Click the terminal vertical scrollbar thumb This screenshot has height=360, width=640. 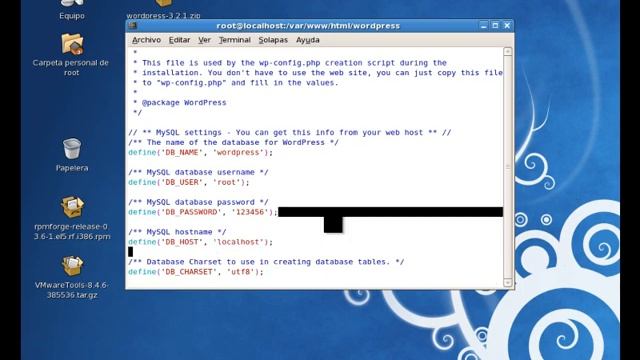pos(508,167)
